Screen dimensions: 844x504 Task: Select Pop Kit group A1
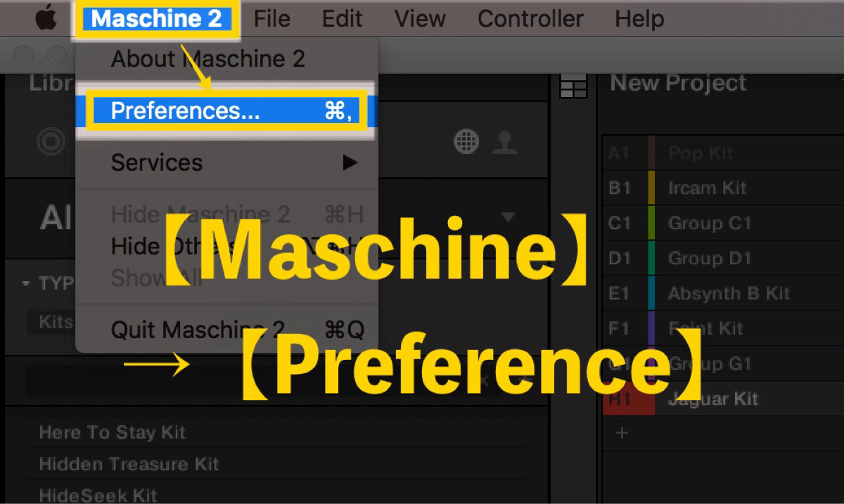[723, 153]
